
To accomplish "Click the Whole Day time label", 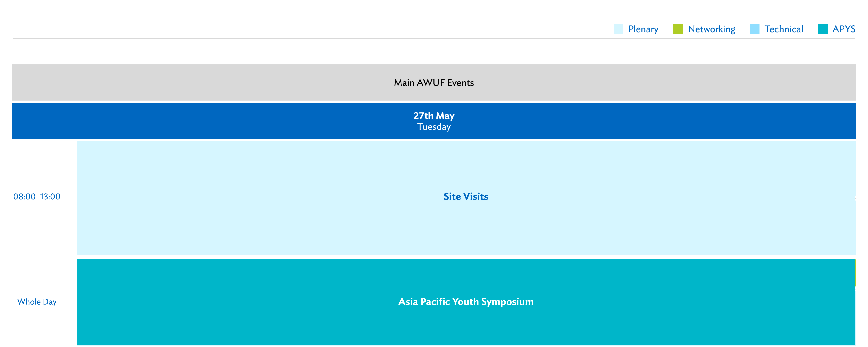I will [x=37, y=302].
